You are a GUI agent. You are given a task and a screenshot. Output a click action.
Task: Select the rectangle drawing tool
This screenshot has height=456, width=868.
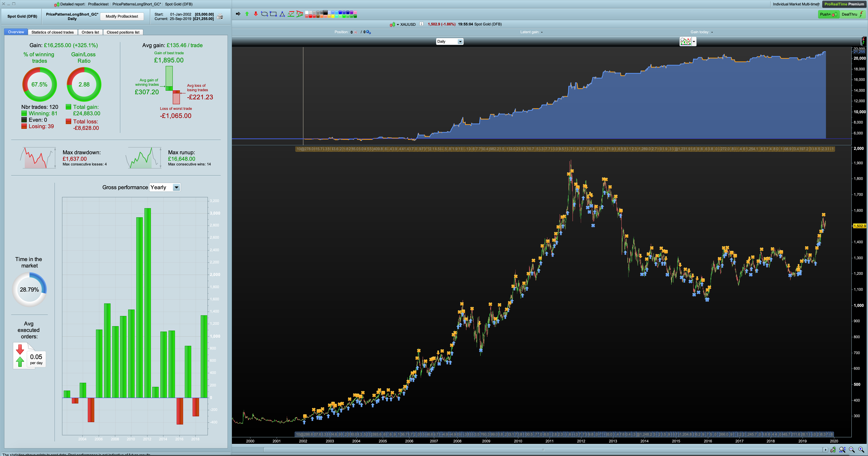273,14
